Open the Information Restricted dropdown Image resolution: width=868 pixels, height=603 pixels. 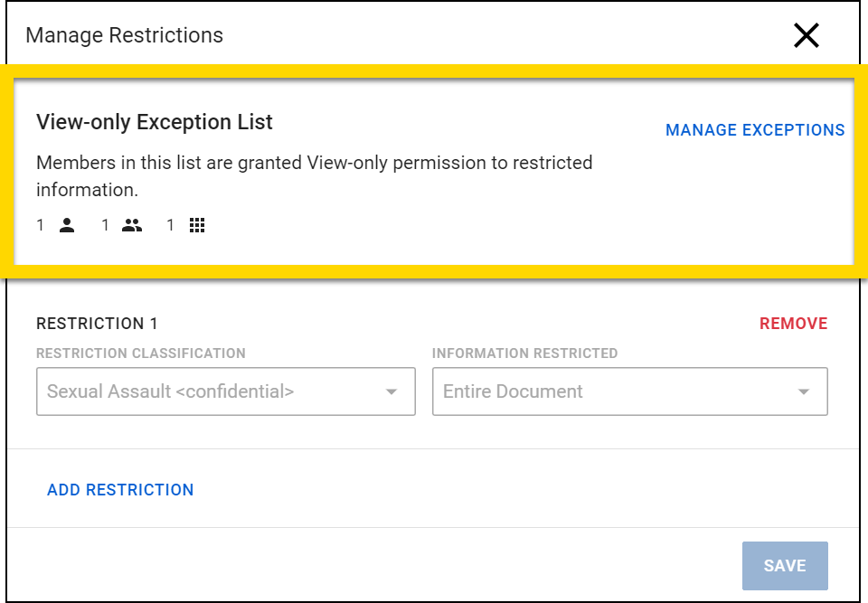coord(630,391)
